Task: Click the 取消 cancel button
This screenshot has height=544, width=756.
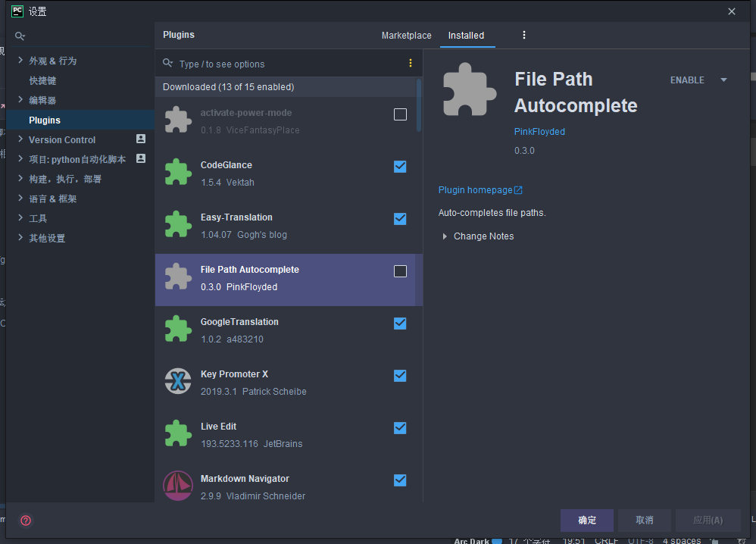Action: tap(645, 521)
